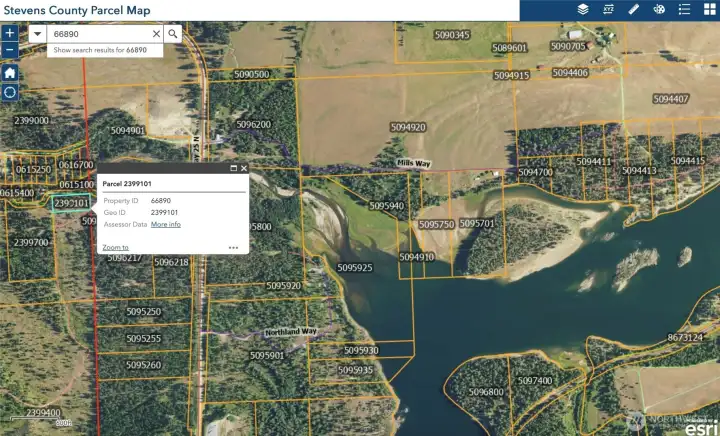Open the Assessor Data More info link
This screenshot has height=436, width=720.
tap(166, 224)
